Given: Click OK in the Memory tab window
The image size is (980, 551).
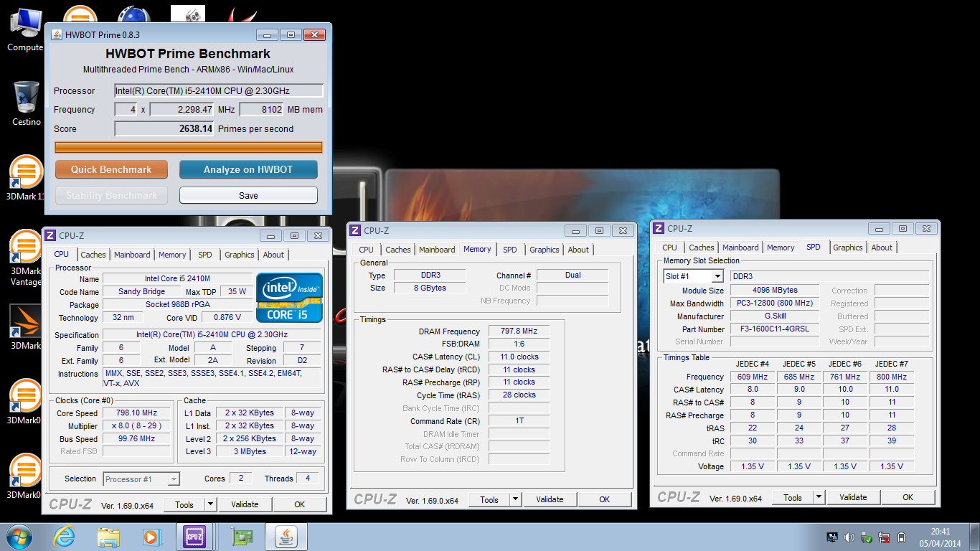Looking at the screenshot, I should tap(605, 499).
